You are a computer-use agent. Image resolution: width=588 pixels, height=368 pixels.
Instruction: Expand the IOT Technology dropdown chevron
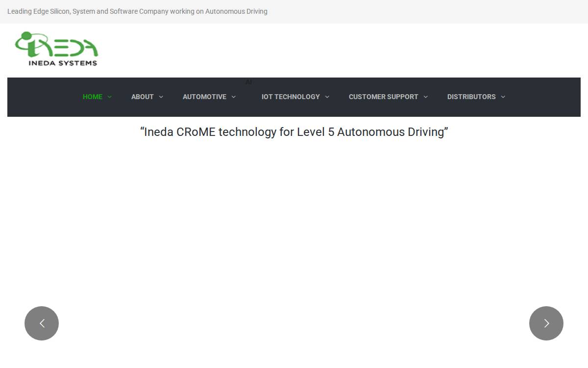coord(327,97)
